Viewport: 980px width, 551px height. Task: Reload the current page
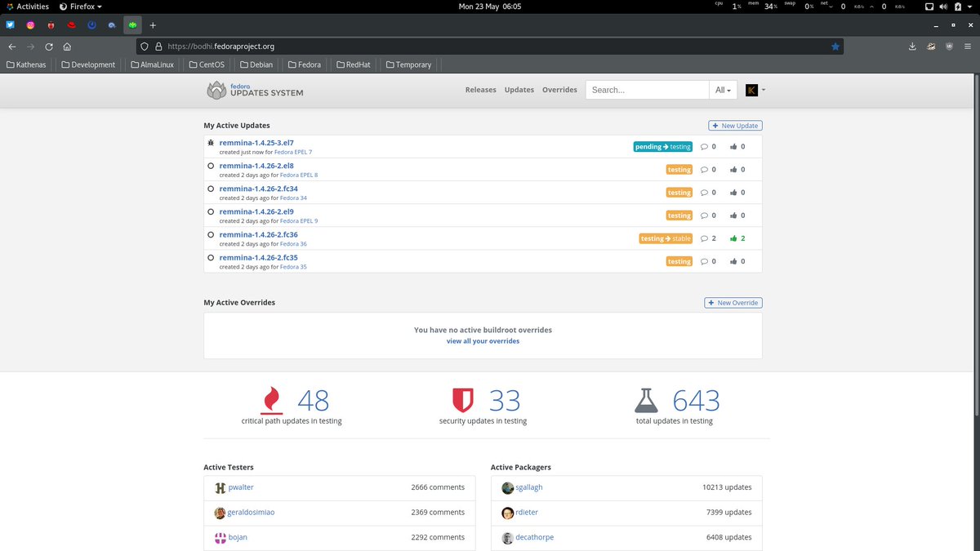pyautogui.click(x=49, y=47)
